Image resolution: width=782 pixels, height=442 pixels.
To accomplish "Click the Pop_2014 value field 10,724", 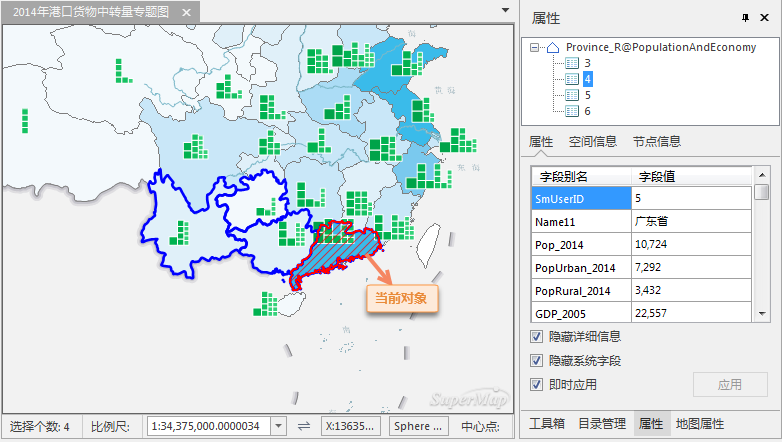I will pyautogui.click(x=690, y=244).
